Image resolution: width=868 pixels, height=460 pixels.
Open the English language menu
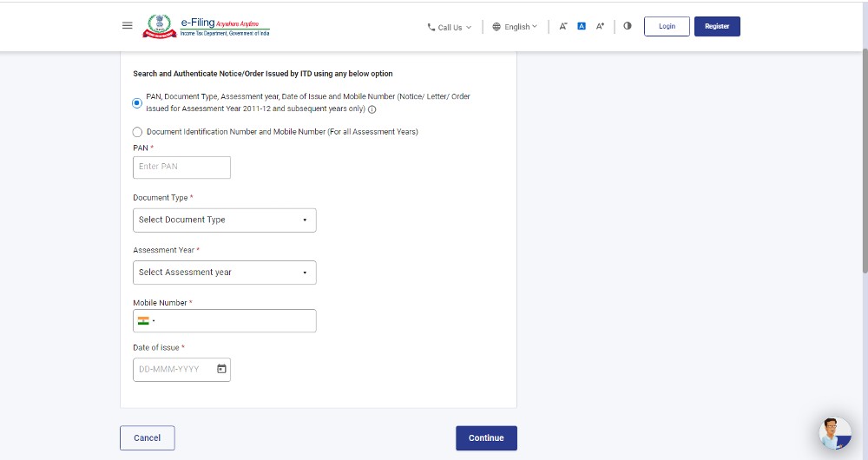[515, 27]
